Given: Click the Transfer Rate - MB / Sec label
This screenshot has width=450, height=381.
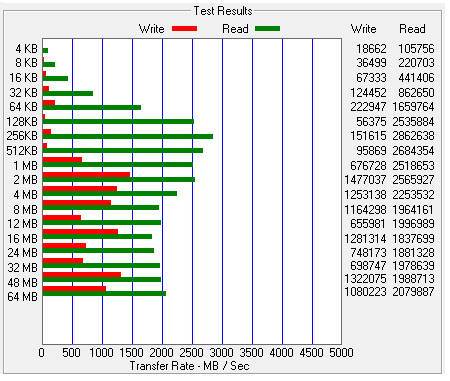Looking at the screenshot, I should point(189,366).
